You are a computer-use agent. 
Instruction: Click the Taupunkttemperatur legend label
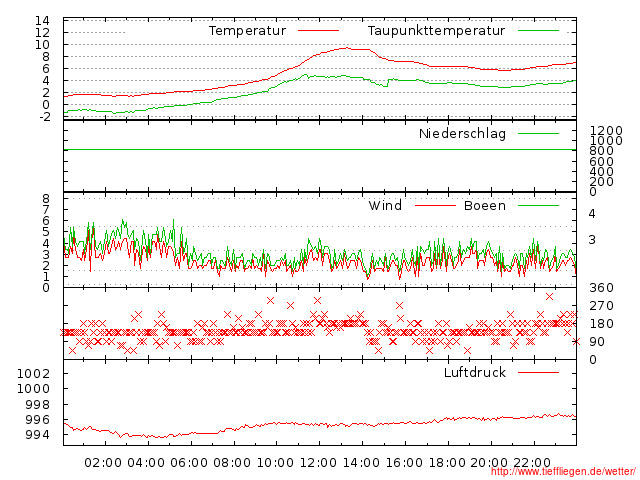(x=436, y=31)
